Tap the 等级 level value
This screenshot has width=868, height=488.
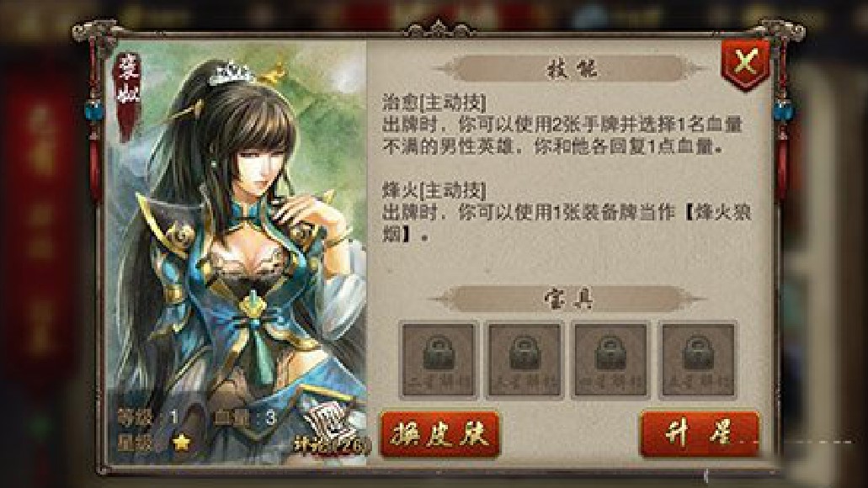coord(173,417)
